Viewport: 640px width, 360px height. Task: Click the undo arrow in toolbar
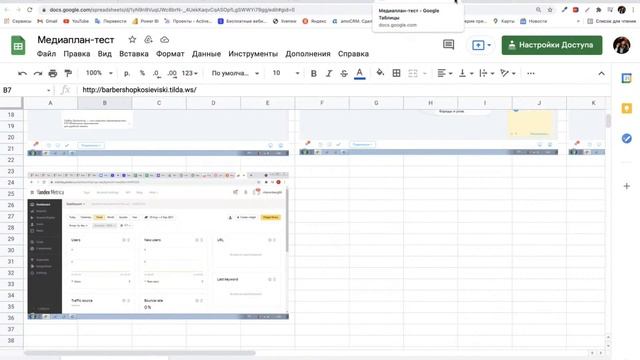[22, 73]
